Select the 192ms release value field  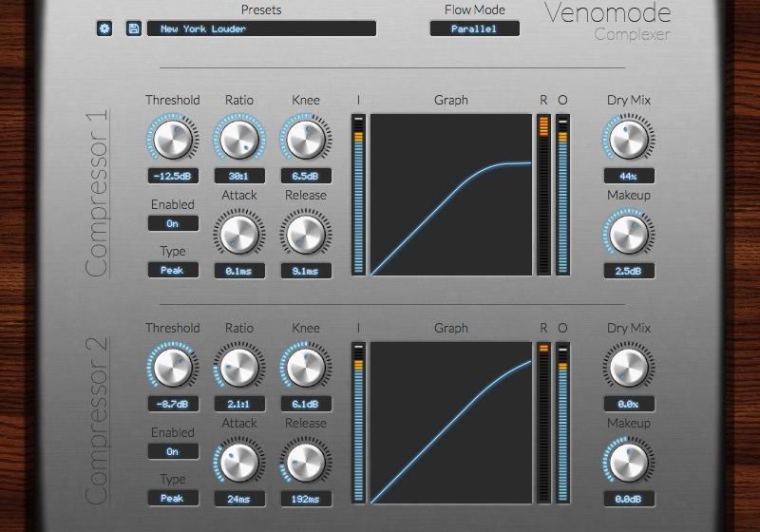point(306,499)
